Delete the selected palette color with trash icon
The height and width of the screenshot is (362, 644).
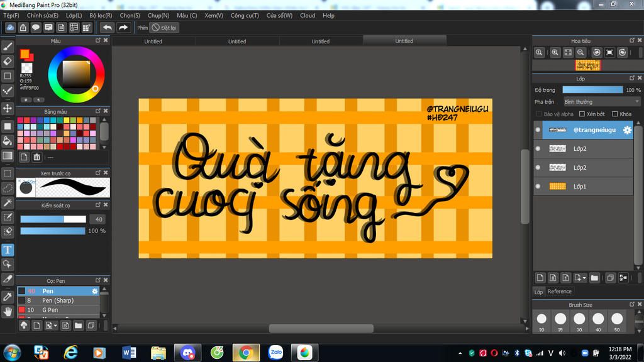[36, 156]
